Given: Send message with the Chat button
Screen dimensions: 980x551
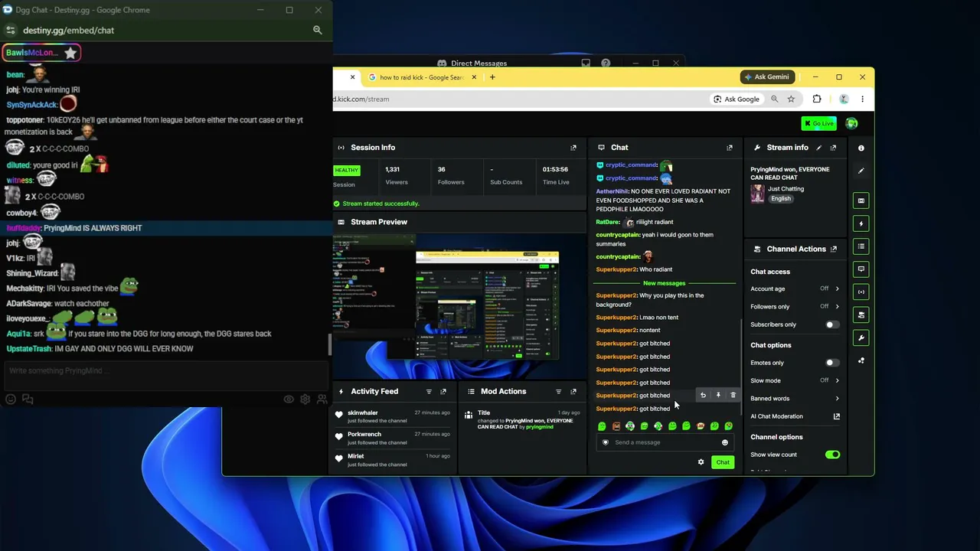Looking at the screenshot, I should 723,462.
